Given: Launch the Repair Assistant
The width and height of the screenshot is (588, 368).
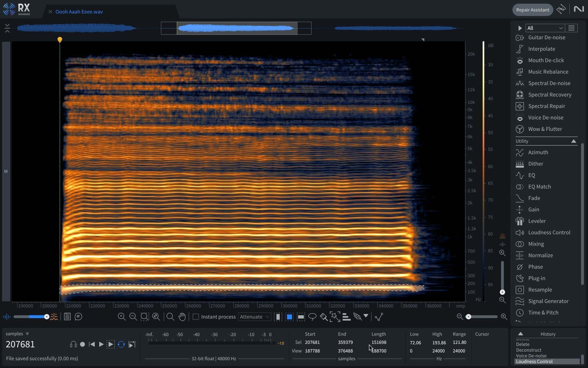Looking at the screenshot, I should [x=533, y=10].
